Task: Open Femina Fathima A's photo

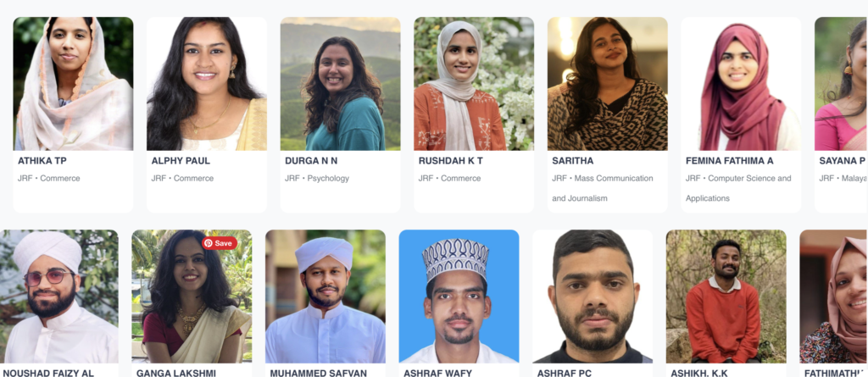Action: (x=741, y=84)
